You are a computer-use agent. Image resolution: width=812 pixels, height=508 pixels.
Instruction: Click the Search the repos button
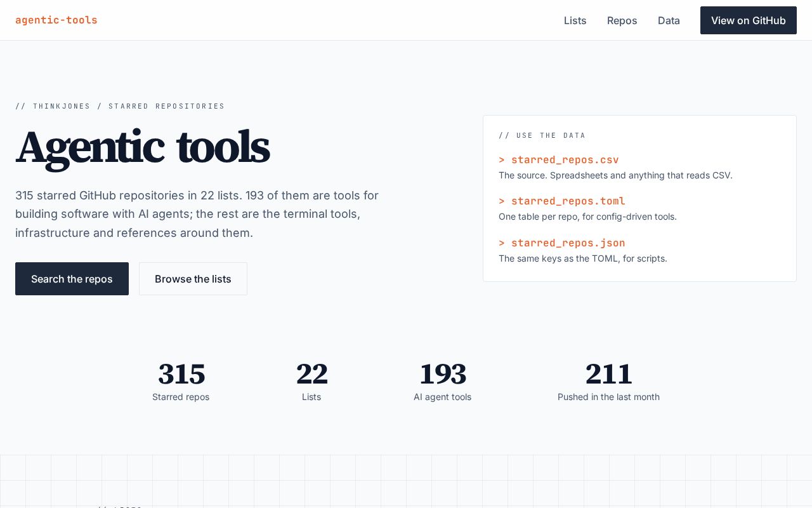[x=72, y=279]
